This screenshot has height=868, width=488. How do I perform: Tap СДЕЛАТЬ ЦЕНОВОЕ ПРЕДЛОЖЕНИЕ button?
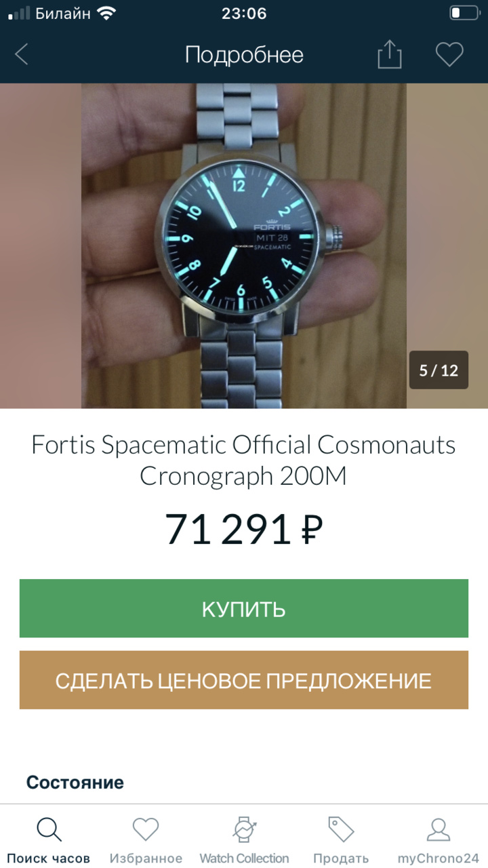coord(244,680)
